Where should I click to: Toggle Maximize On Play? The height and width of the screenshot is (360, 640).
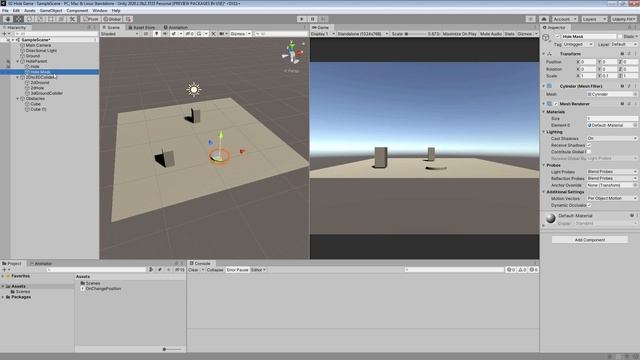[459, 34]
